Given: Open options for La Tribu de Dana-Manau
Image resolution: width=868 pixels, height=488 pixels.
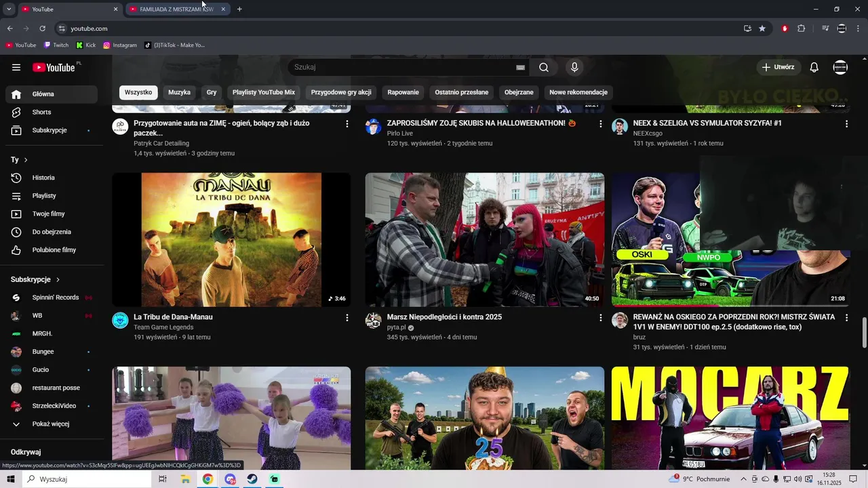Looking at the screenshot, I should (347, 318).
